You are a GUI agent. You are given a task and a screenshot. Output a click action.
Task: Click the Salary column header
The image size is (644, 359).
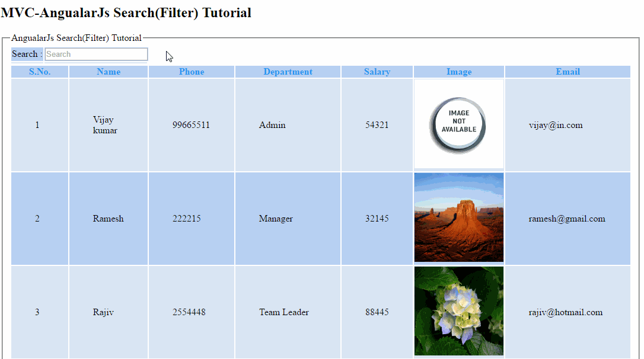click(377, 71)
